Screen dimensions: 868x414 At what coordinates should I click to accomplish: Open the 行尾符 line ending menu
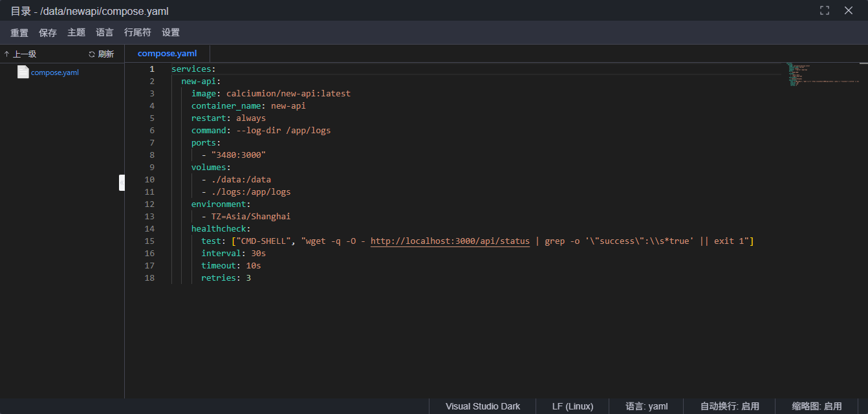tap(137, 32)
